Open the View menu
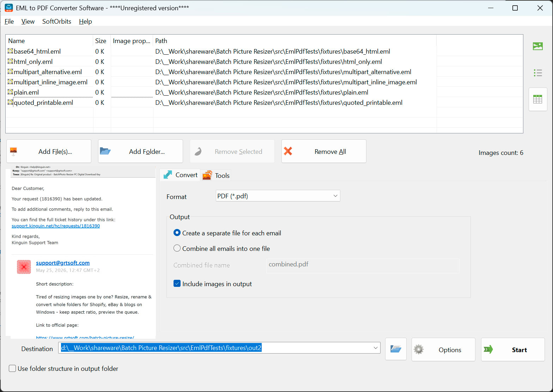553x392 pixels. click(28, 21)
